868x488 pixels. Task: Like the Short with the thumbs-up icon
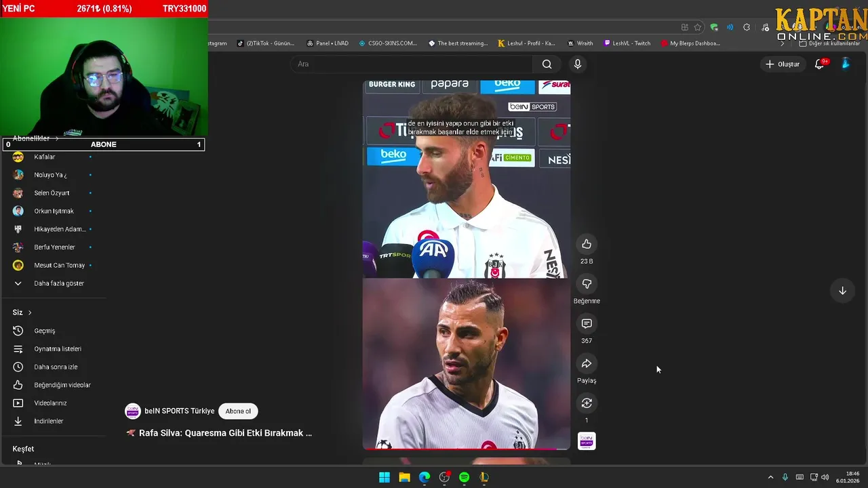point(587,244)
